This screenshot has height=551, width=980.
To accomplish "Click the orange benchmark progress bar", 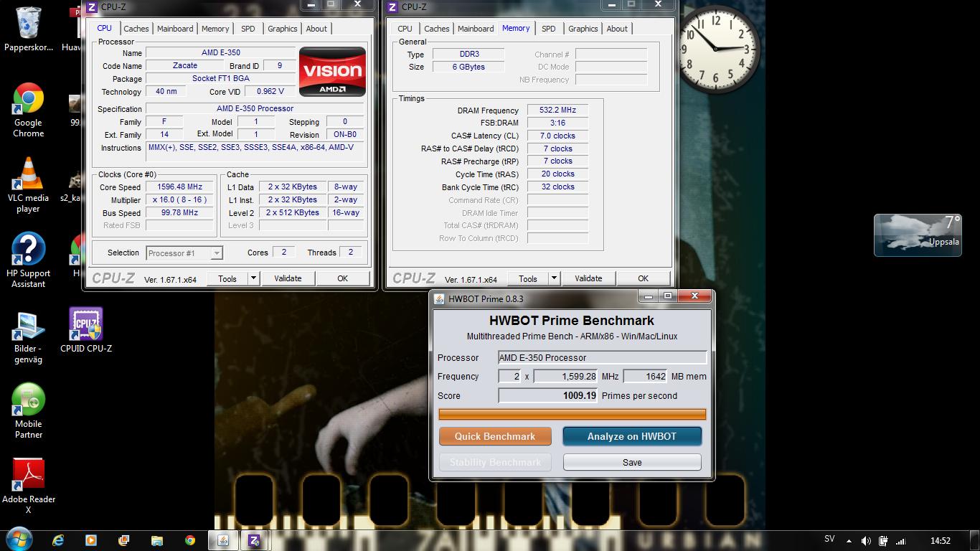I will click(572, 414).
